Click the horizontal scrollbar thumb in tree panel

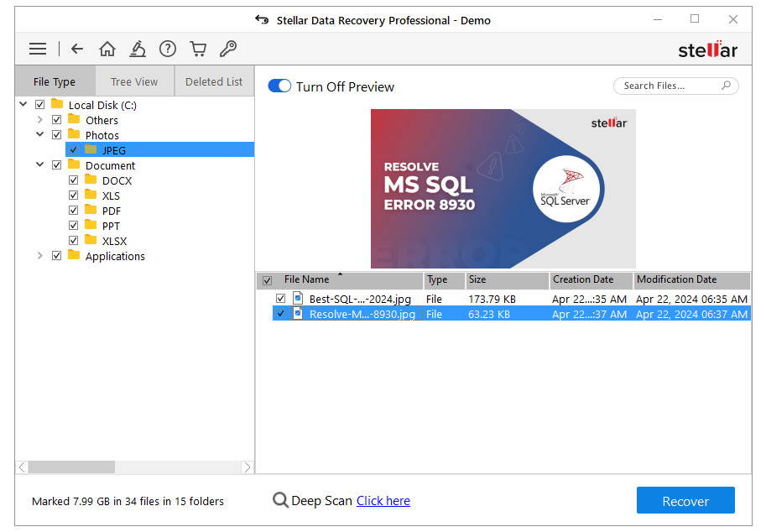point(71,467)
